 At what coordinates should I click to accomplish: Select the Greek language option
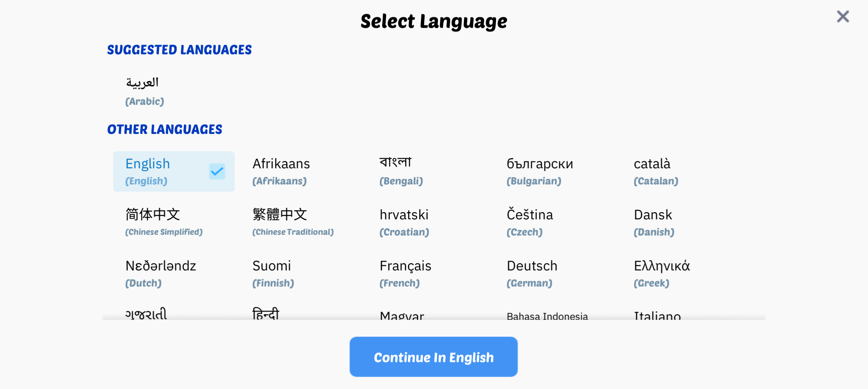[x=661, y=273]
